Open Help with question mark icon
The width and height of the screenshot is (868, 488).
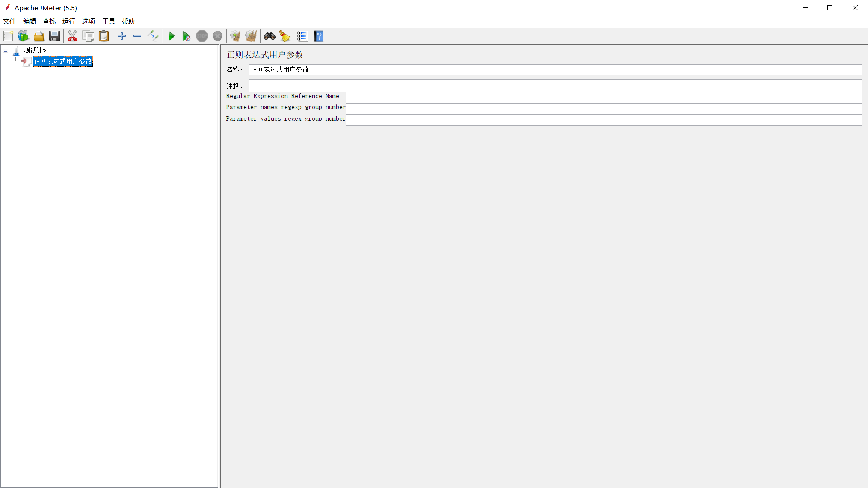(319, 36)
